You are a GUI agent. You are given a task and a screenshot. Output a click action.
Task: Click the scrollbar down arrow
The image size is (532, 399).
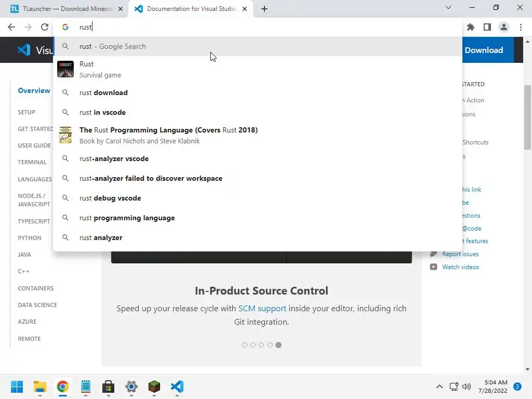coord(527,369)
